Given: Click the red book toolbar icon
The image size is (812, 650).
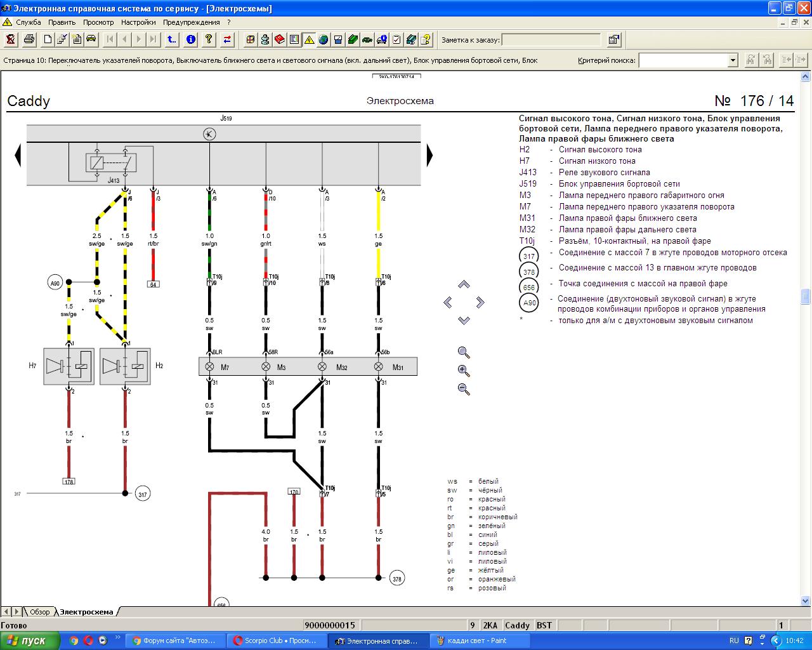Looking at the screenshot, I should [x=280, y=39].
